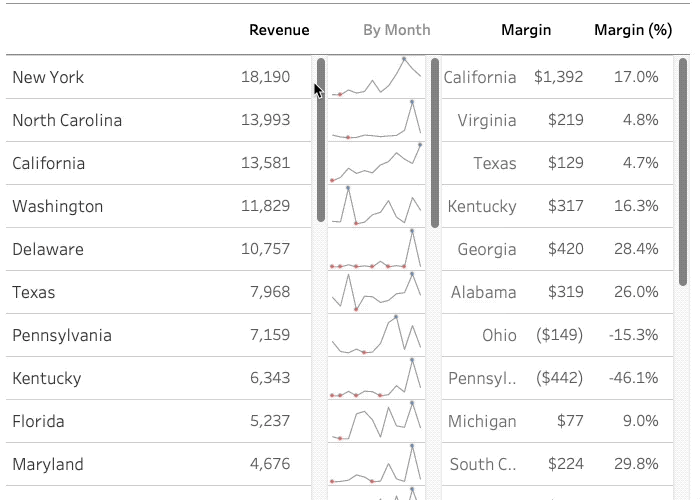Click the peak marker on New York sparkline

[404, 58]
